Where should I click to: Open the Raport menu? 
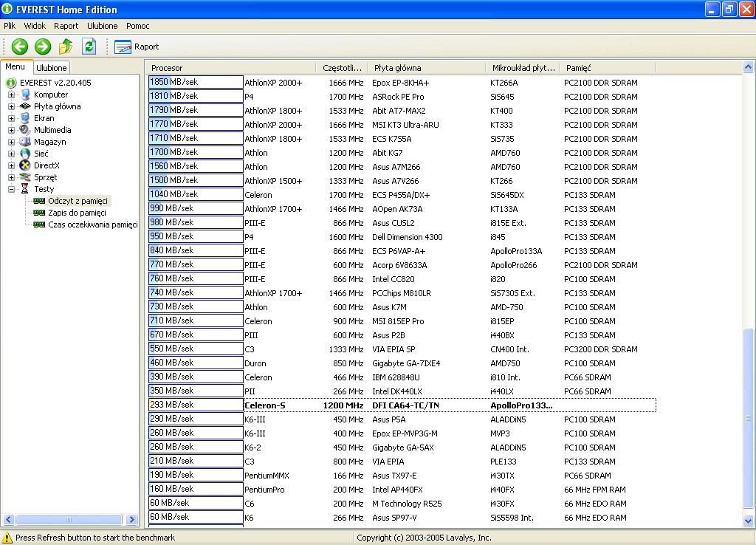tap(66, 26)
